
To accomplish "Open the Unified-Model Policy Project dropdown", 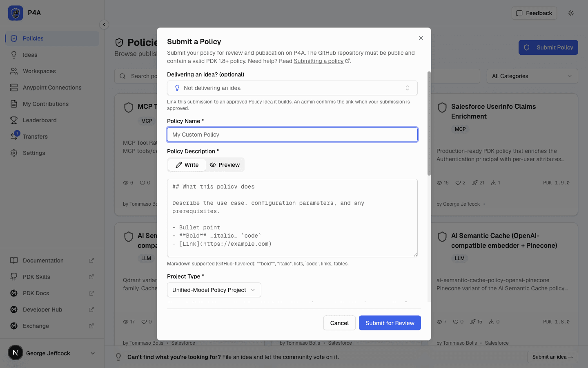I will click(214, 290).
